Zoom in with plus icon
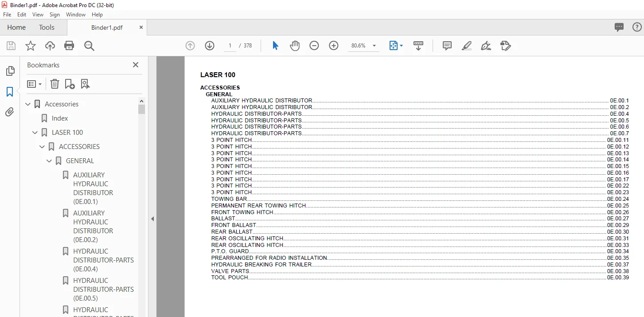 334,46
